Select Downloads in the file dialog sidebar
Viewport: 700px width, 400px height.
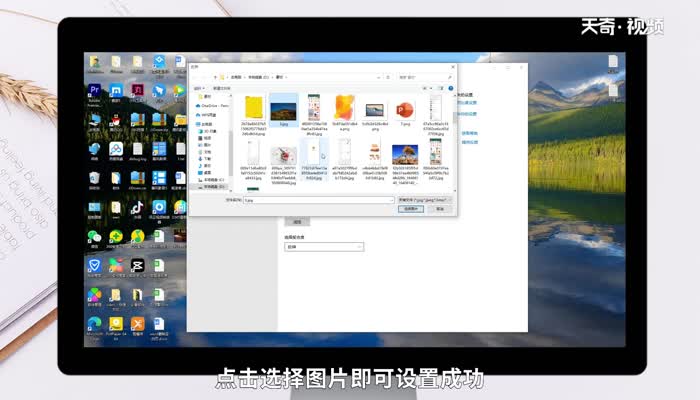[205, 159]
